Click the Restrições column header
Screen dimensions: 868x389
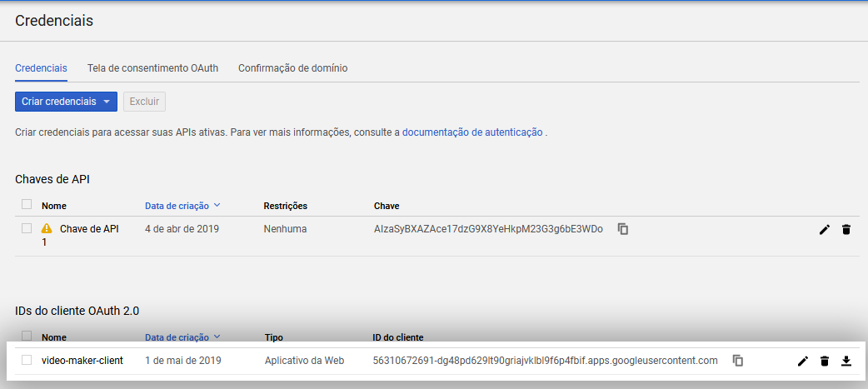pyautogui.click(x=285, y=206)
